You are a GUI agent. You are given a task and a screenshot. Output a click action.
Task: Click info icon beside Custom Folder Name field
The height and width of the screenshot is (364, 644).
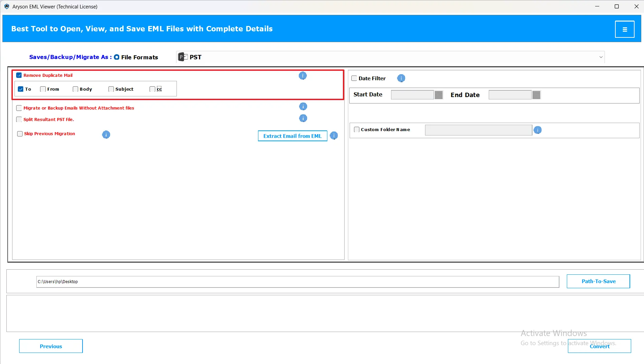tap(537, 130)
